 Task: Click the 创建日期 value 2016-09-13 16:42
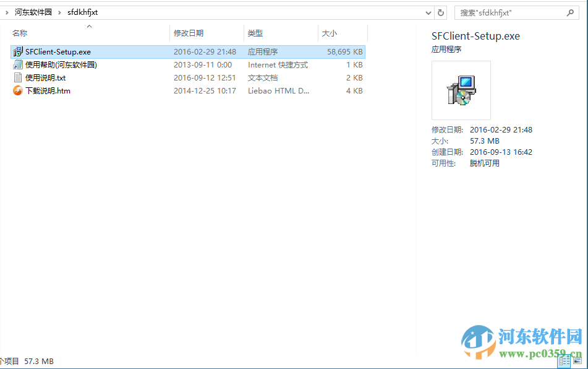(x=501, y=152)
